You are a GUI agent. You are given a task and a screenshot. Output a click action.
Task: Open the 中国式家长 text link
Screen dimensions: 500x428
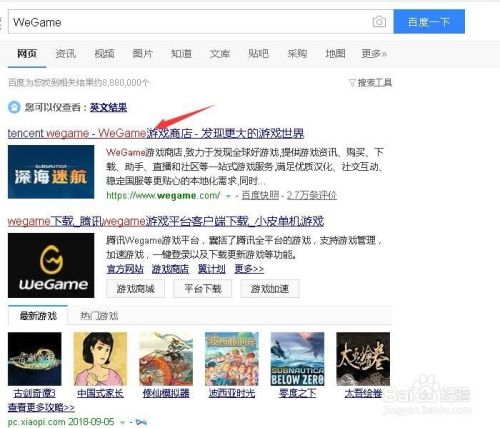[x=100, y=393]
